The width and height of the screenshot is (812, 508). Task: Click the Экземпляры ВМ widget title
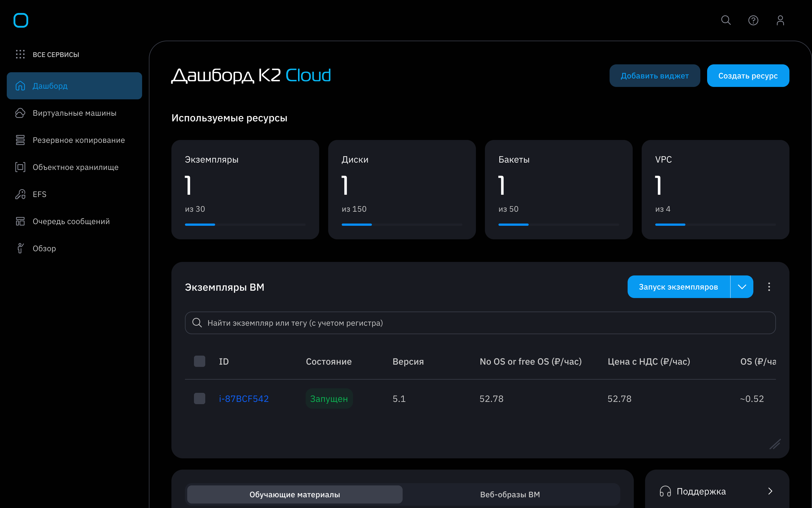224,287
